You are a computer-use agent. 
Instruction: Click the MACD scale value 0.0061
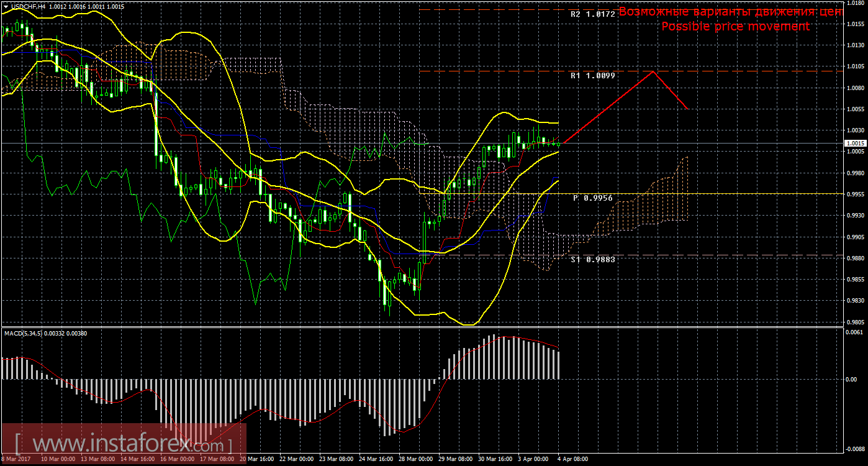[855, 334]
